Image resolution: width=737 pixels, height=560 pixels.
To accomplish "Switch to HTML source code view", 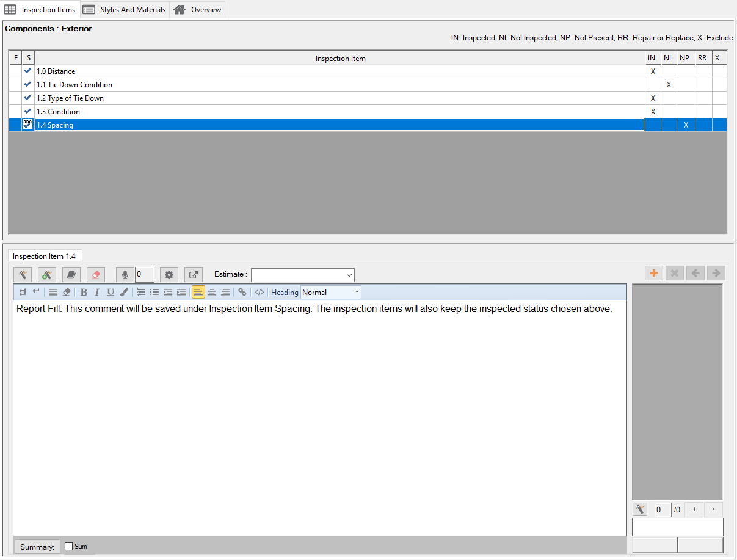I will tap(260, 292).
